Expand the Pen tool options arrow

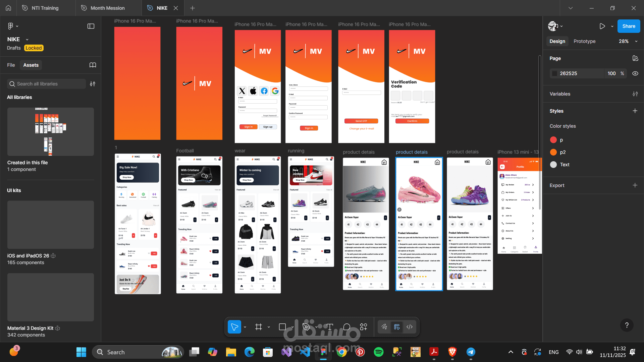(x=316, y=327)
